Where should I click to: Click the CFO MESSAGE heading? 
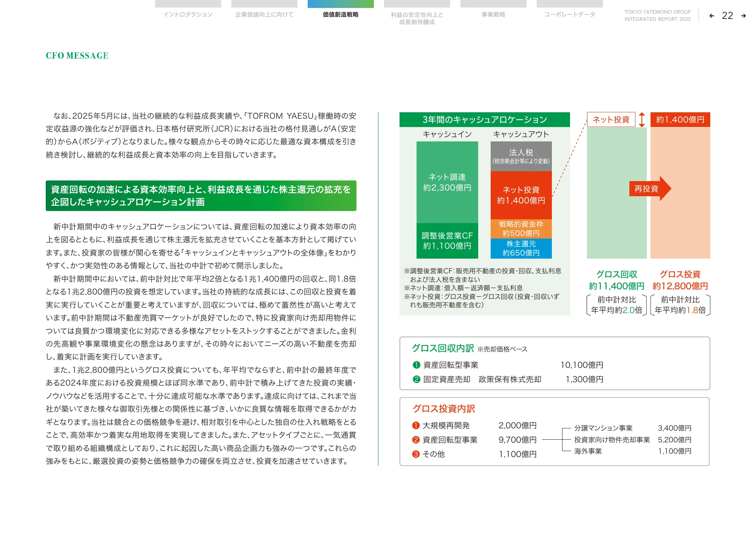tap(77, 56)
